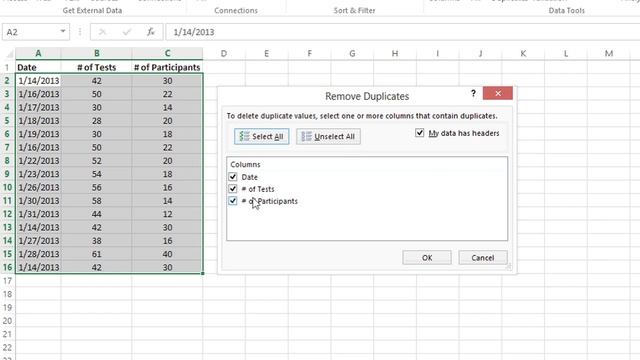Image resolution: width=640 pixels, height=360 pixels.
Task: Select row 17 header
Action: coord(7,281)
